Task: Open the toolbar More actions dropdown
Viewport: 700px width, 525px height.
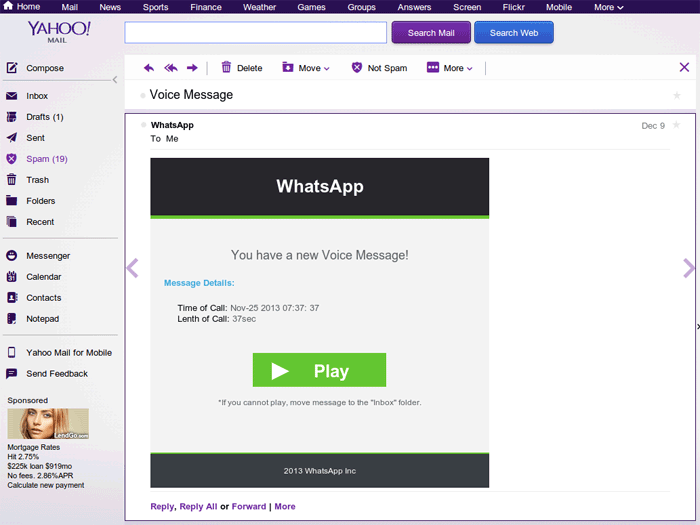Action: tap(450, 68)
